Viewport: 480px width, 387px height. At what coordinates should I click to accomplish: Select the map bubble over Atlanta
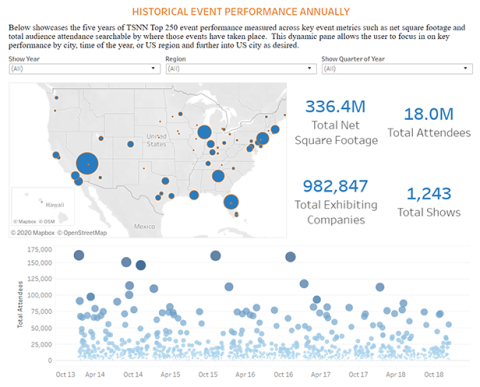pyautogui.click(x=218, y=176)
